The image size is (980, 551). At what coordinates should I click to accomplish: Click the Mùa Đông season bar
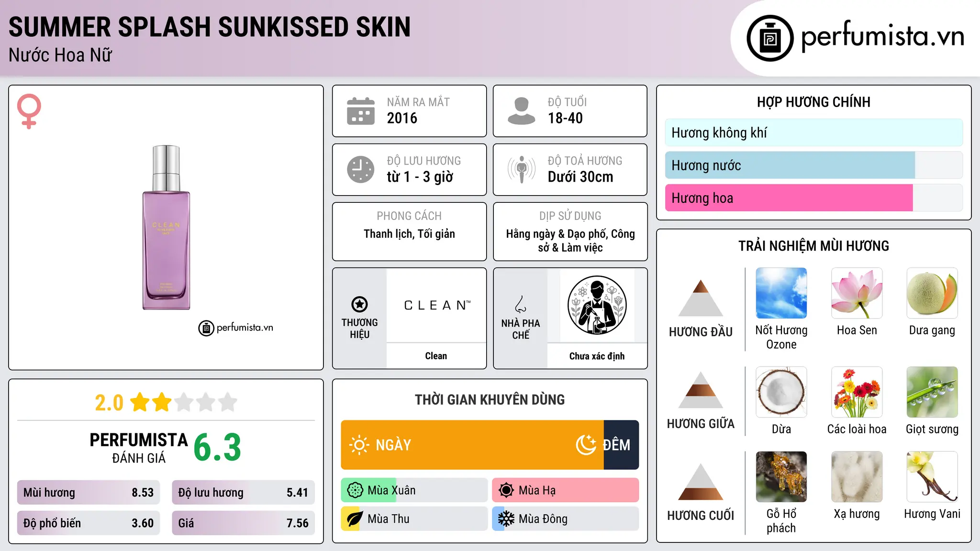(x=566, y=519)
